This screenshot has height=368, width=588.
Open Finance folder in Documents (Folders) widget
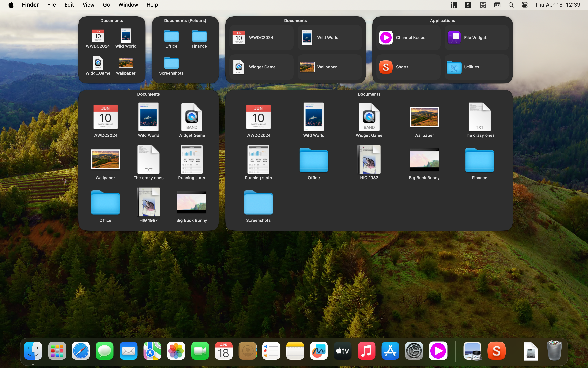(199, 39)
